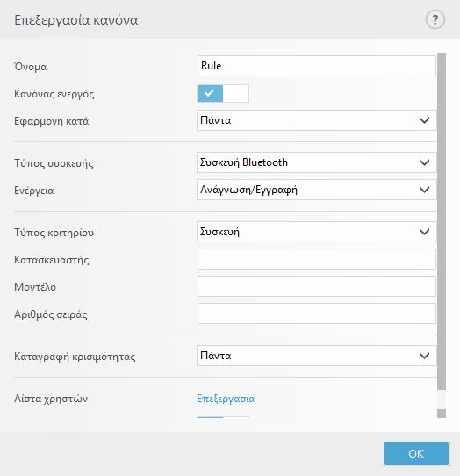Confirm with the OK button
This screenshot has width=460, height=476.
tap(416, 453)
